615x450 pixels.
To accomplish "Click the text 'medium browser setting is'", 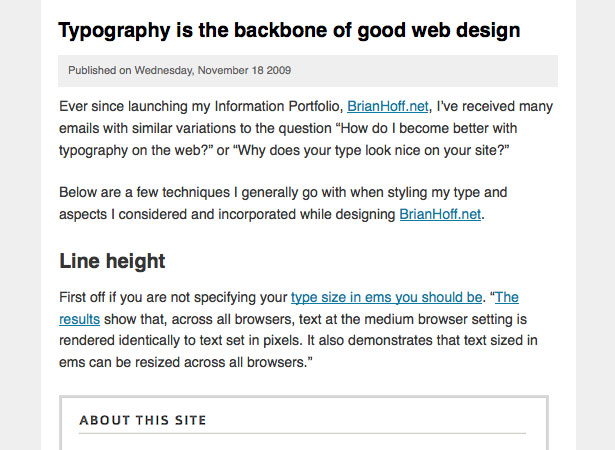I will [x=446, y=319].
